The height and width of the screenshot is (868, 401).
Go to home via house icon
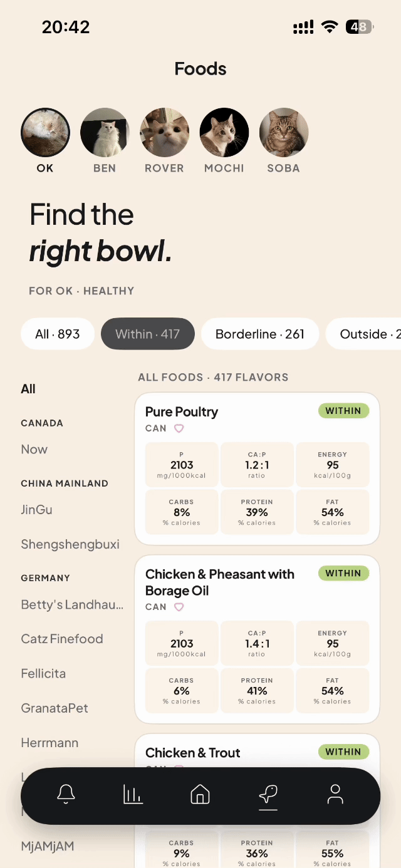tap(200, 794)
